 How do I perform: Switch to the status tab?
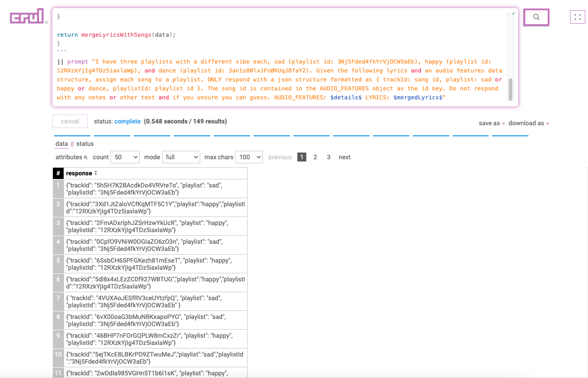85,144
